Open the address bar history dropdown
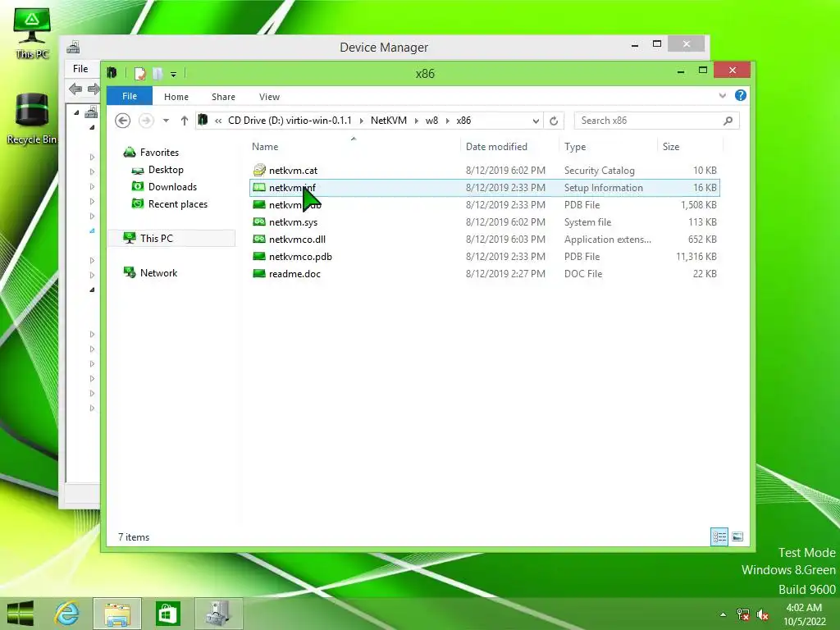Image resolution: width=840 pixels, height=630 pixels. pos(536,121)
